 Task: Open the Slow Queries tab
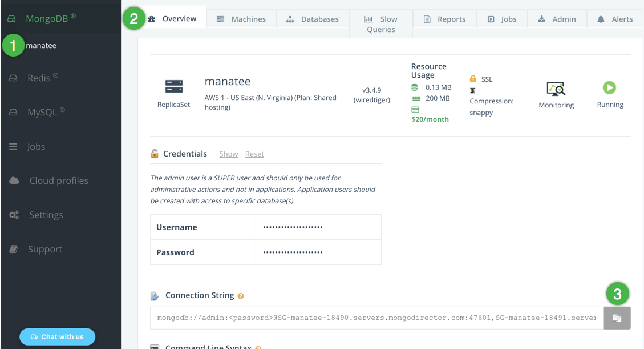coord(380,24)
